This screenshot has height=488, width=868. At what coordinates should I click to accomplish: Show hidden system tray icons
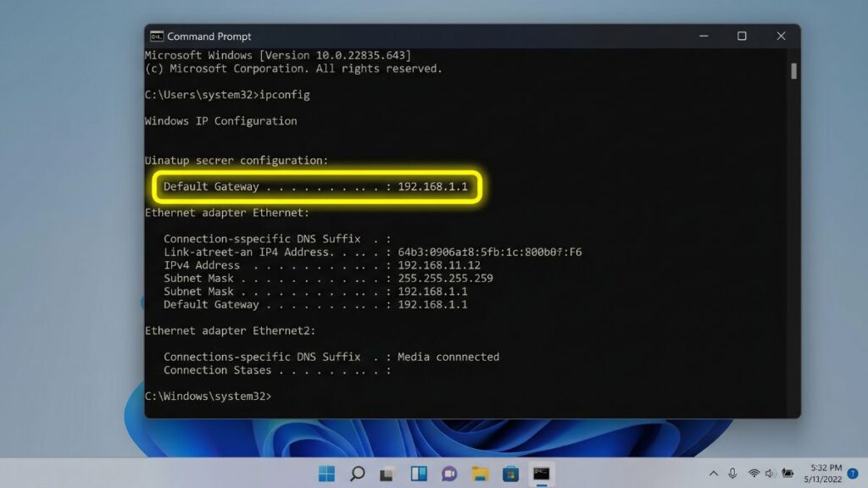714,474
